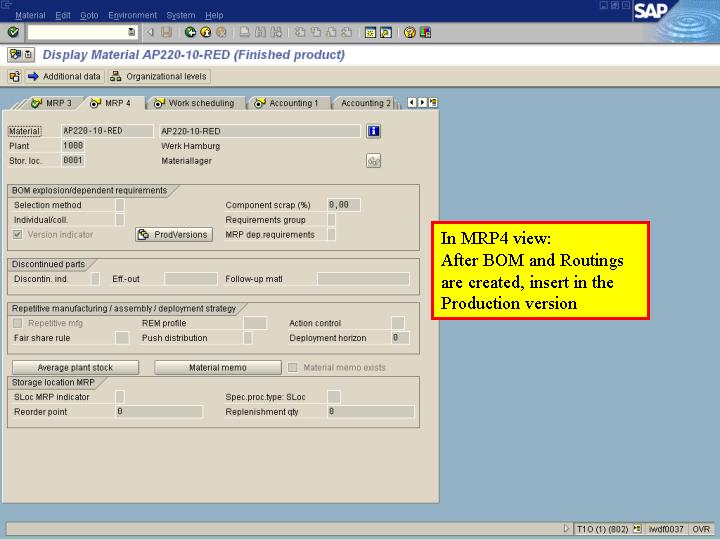Click the Organizational levels button

(x=159, y=76)
